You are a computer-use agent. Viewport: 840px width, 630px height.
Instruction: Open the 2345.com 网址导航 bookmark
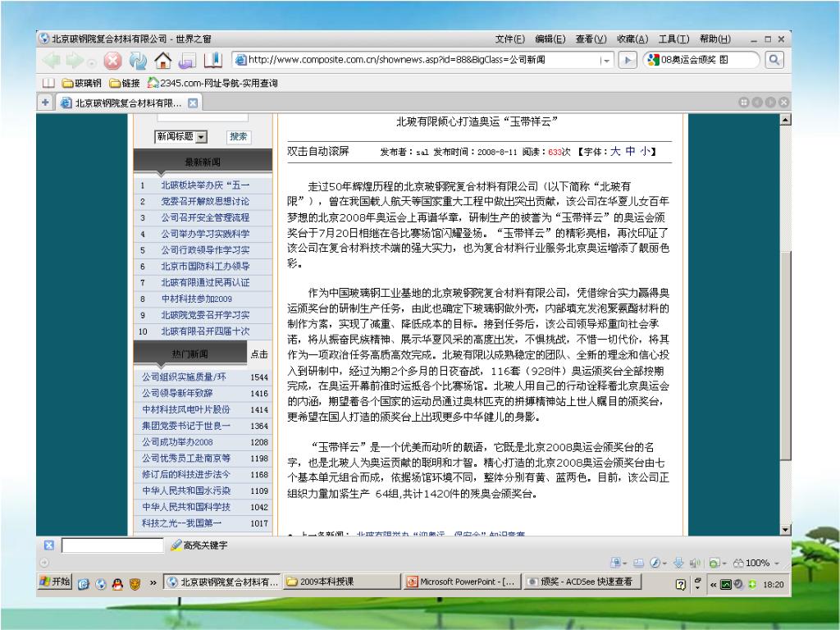coord(212,83)
